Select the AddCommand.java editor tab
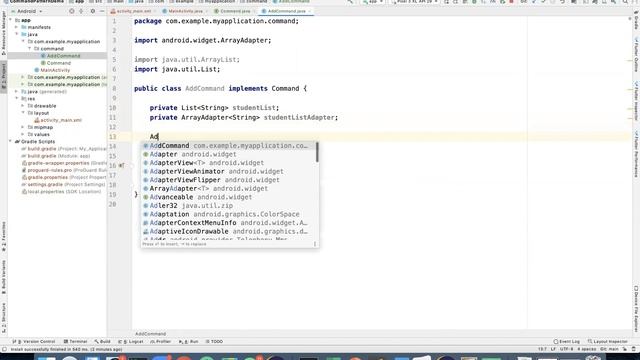This screenshot has height=360, width=640. point(286,11)
